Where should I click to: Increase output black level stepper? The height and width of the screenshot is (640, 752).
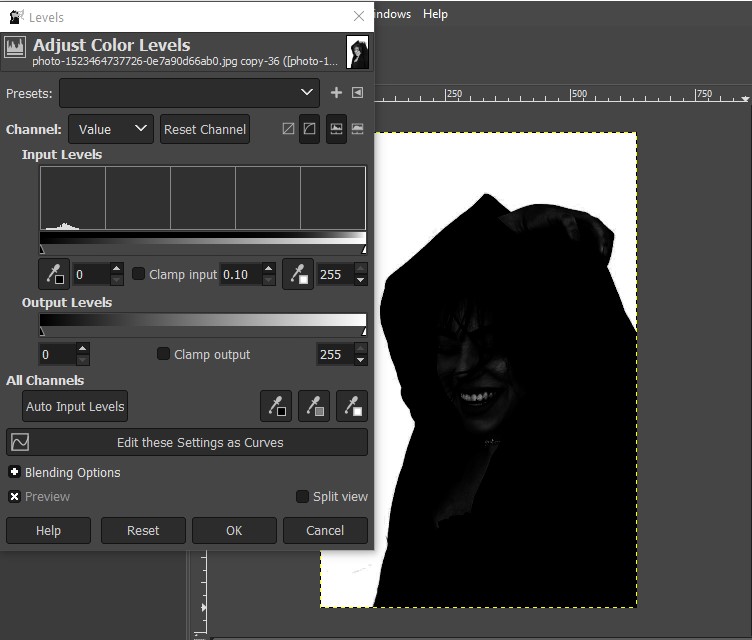pos(82,348)
